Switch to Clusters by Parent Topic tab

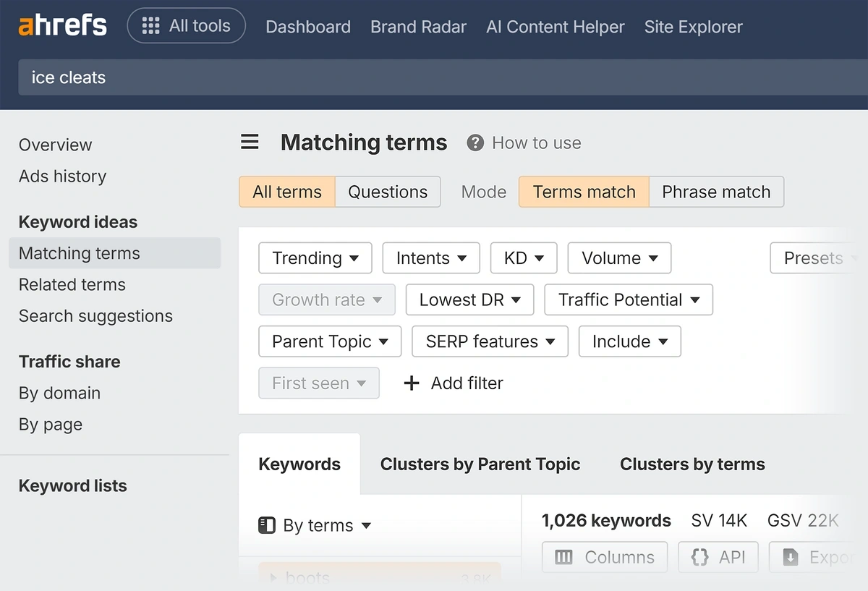pos(480,464)
